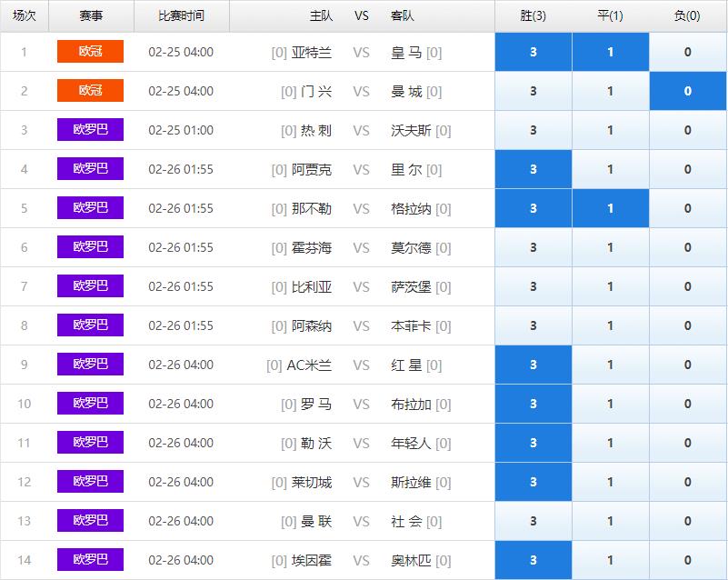Deselect win (3) for 那不勒 vs 格拉纳
The height and width of the screenshot is (580, 728).
pos(534,208)
